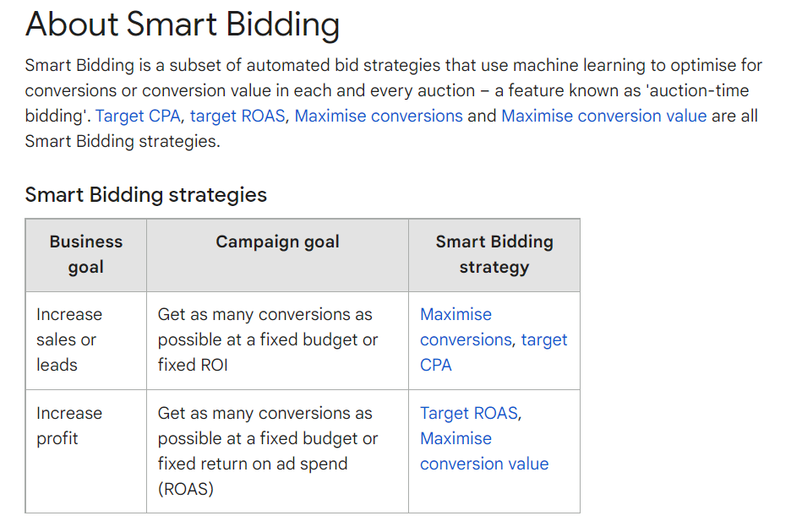This screenshot has height=532, width=791.
Task: Open the Target CPA link in intro paragraph
Action: 138,116
